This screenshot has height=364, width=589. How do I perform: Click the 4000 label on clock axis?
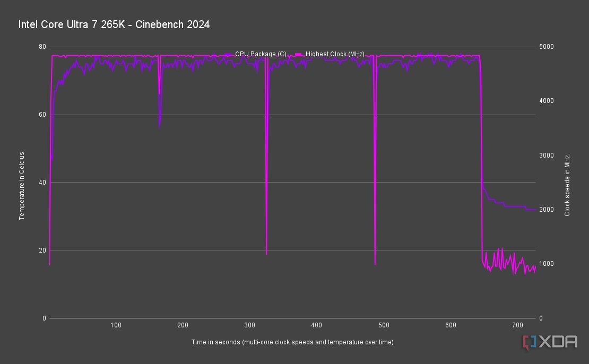point(546,101)
